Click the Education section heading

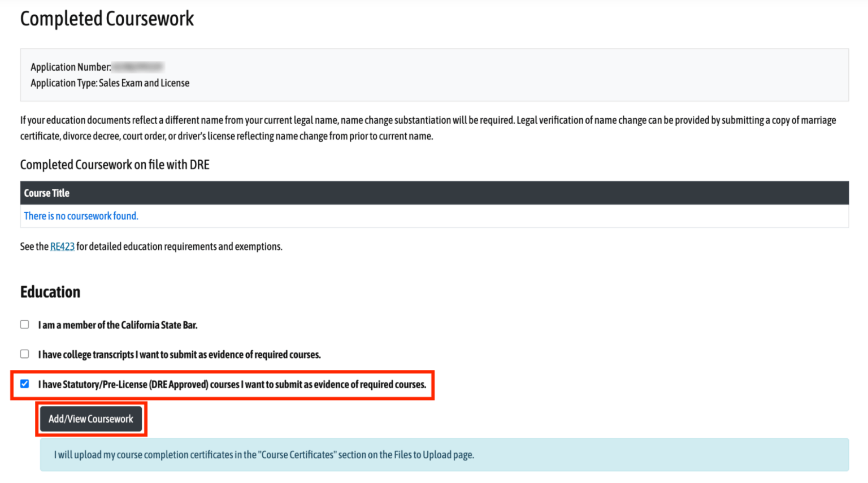click(x=50, y=292)
